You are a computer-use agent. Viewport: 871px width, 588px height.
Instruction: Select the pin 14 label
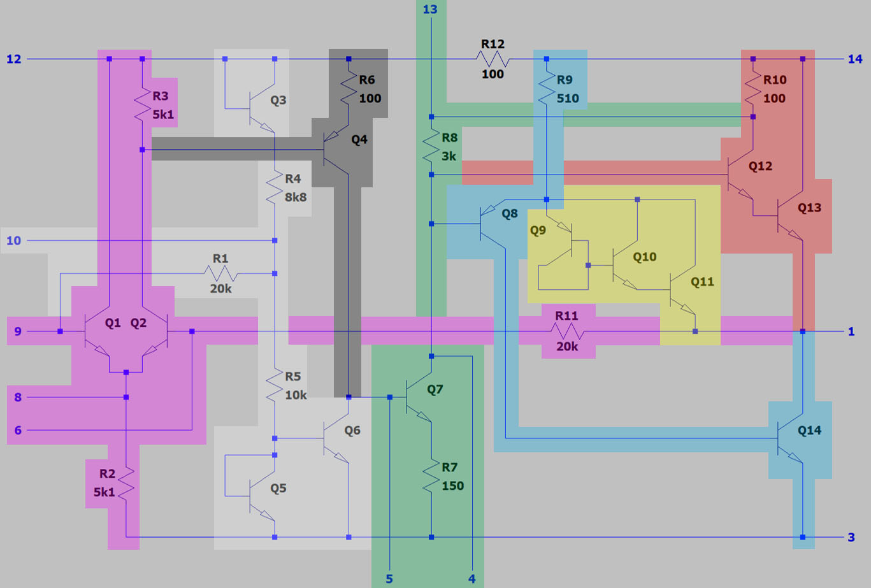pos(854,59)
